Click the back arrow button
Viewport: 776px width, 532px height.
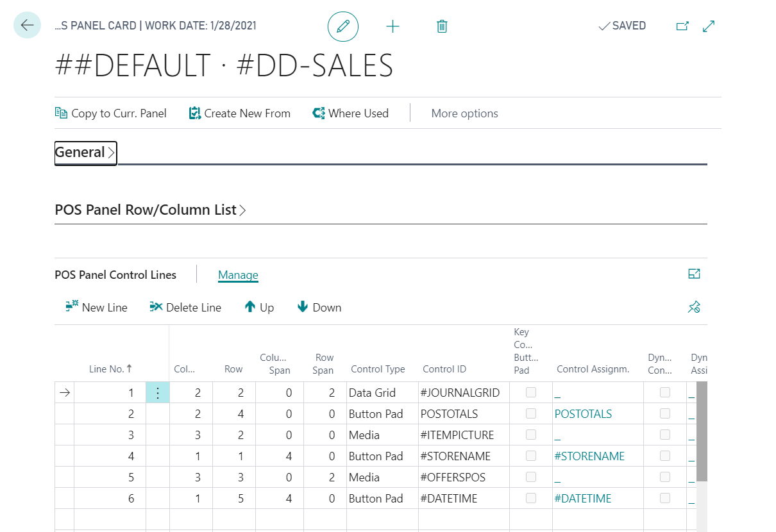pos(27,26)
